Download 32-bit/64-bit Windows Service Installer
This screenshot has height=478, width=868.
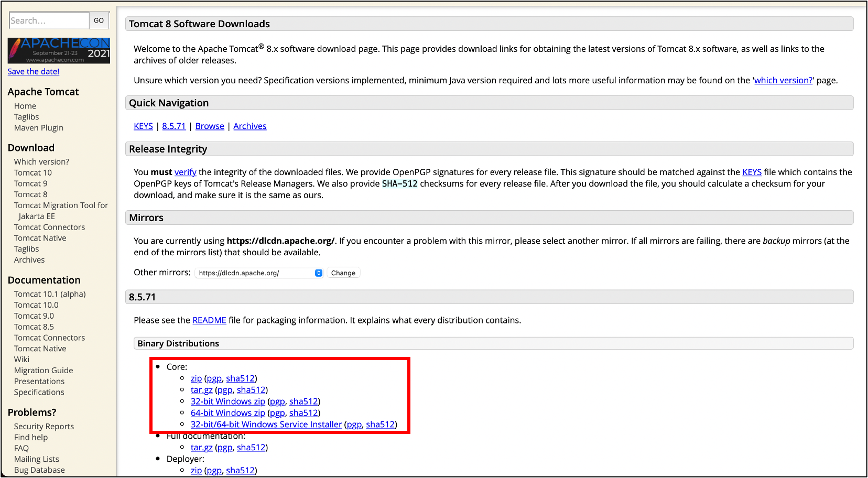[x=266, y=425]
